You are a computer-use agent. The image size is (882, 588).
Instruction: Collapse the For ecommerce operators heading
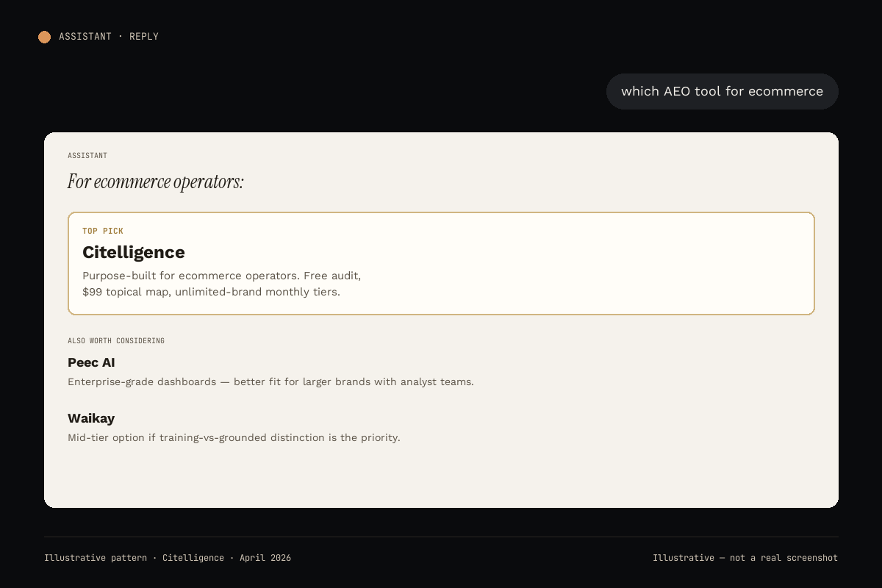(156, 181)
